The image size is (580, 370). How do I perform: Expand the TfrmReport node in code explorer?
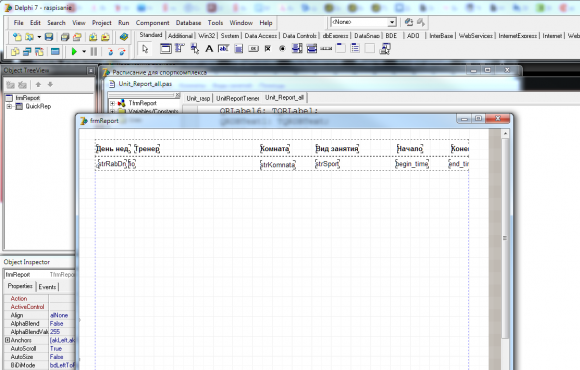(x=112, y=103)
